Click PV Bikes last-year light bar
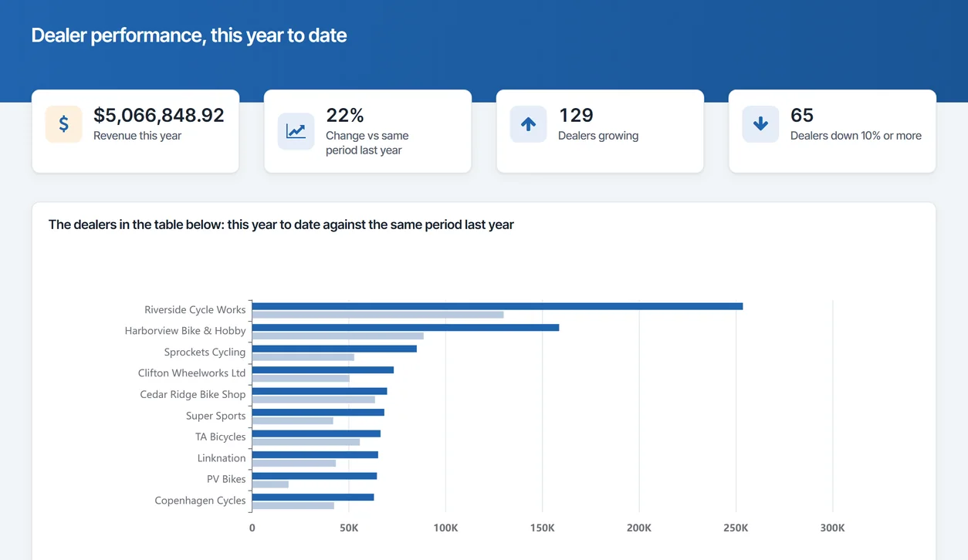The image size is (968, 560). tap(270, 484)
